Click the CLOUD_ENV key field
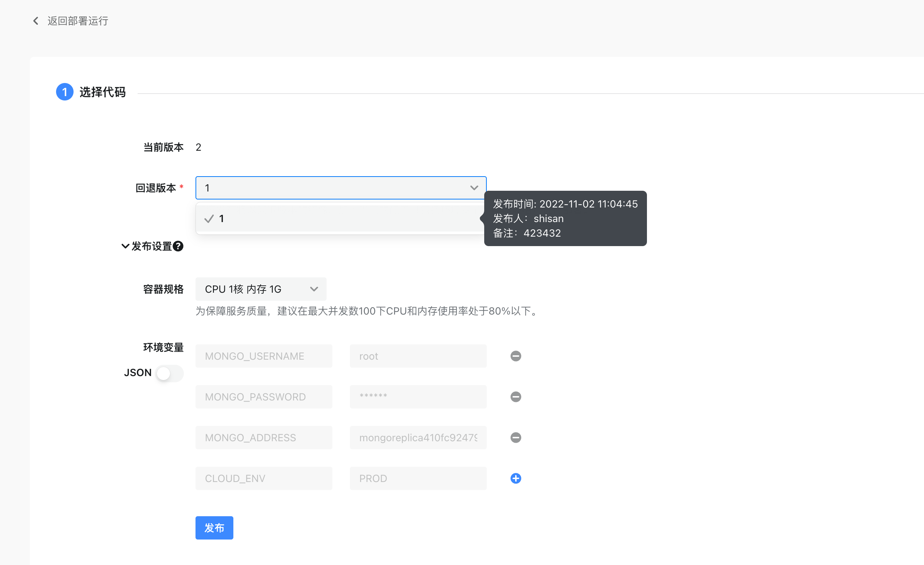 [264, 478]
